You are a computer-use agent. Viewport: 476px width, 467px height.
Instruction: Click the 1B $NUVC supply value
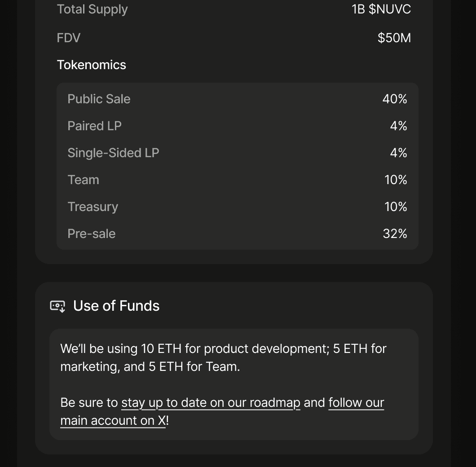(381, 9)
